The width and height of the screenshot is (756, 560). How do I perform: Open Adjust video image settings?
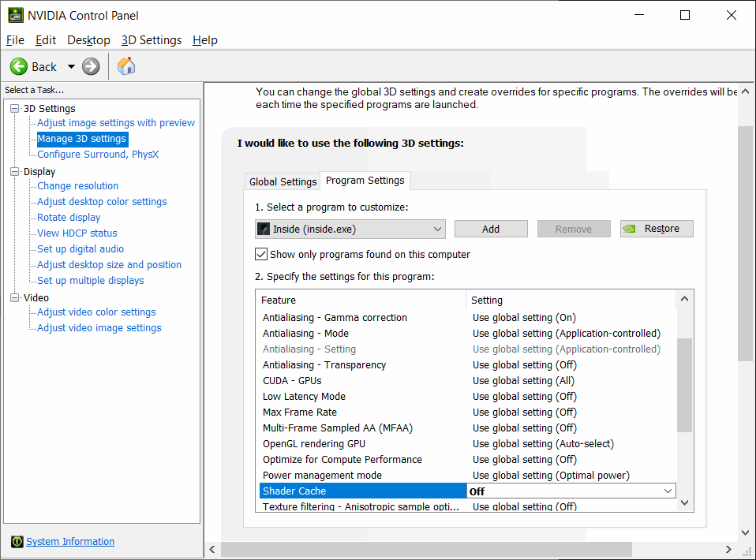click(x=99, y=327)
